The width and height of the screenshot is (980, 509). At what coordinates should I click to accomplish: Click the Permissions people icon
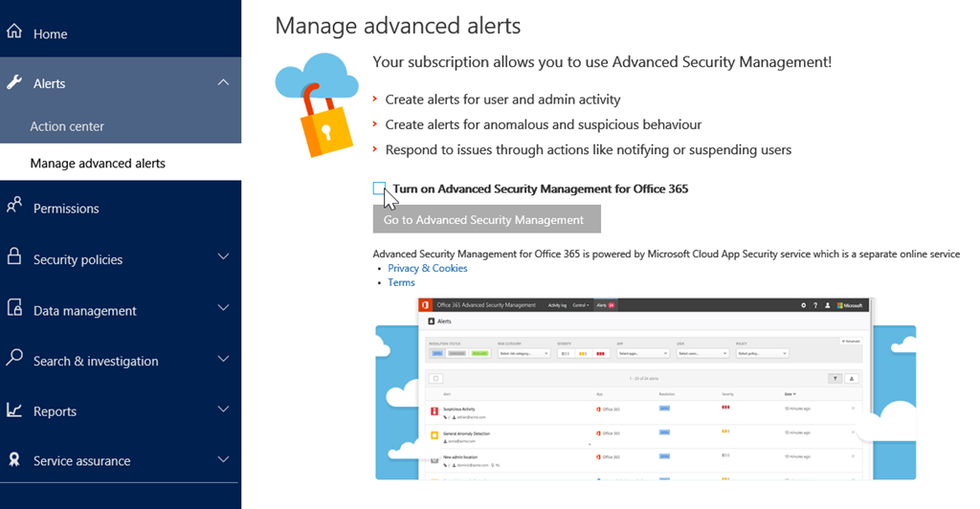[x=14, y=207]
